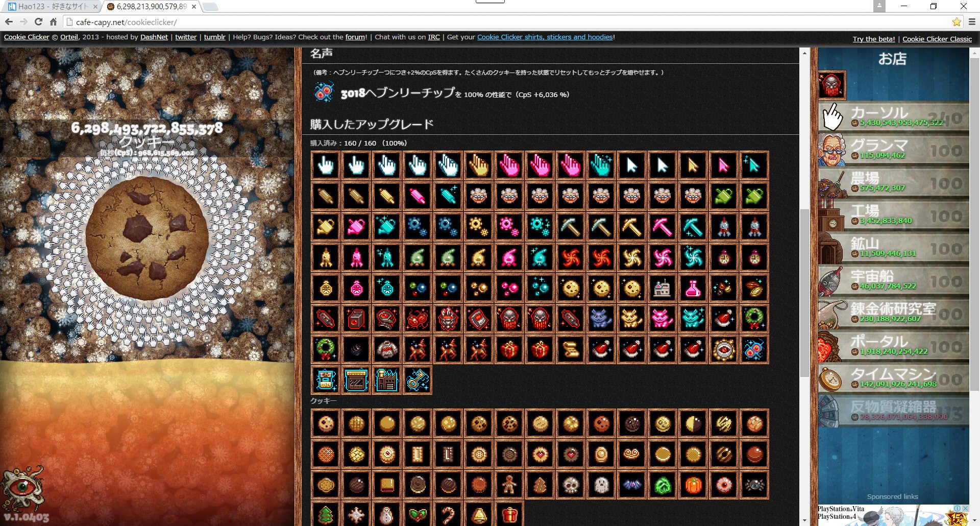Open the Cookie Clicker Classic link
The image size is (980, 526).
(937, 39)
